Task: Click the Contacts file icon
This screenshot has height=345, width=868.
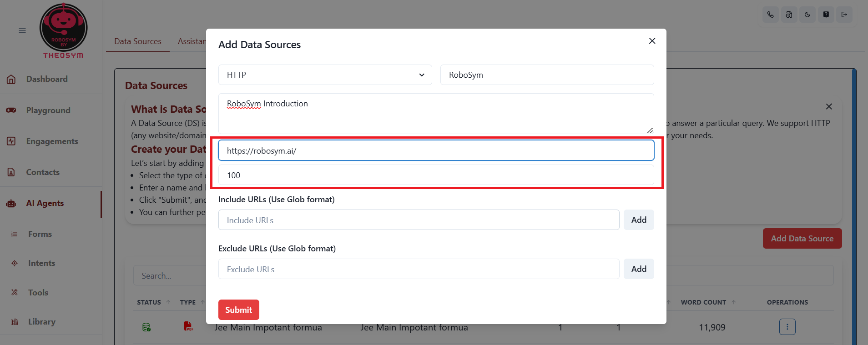Action: coord(11,172)
